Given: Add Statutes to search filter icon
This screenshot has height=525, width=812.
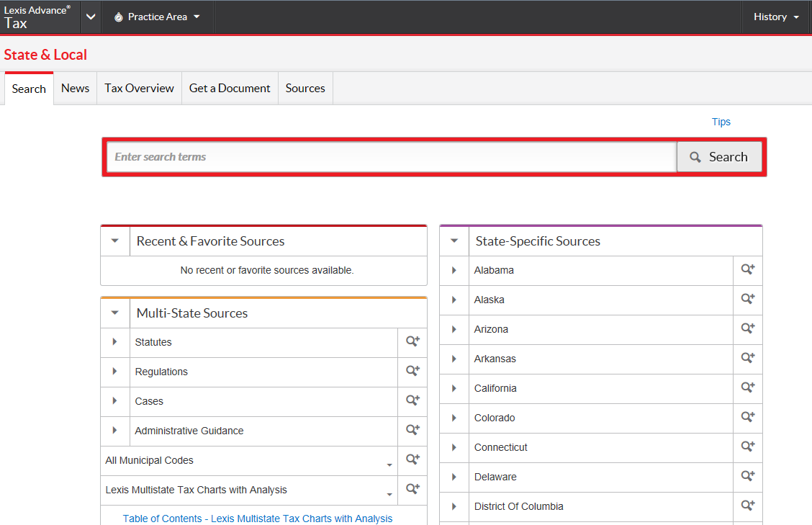Looking at the screenshot, I should [x=412, y=342].
